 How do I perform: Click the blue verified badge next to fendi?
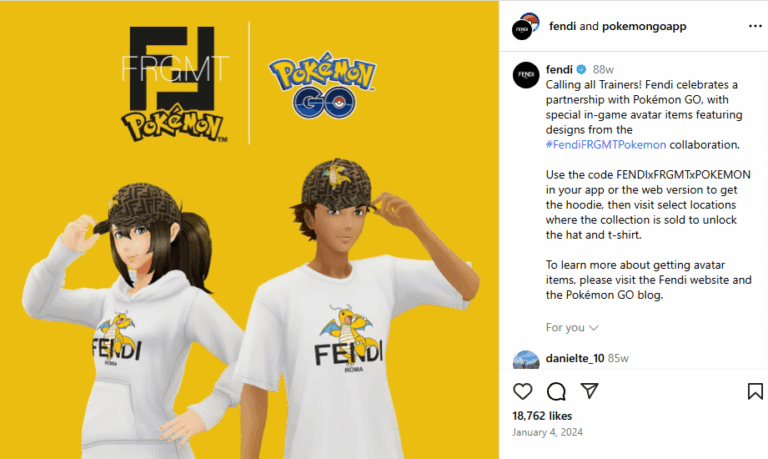pyautogui.click(x=581, y=69)
